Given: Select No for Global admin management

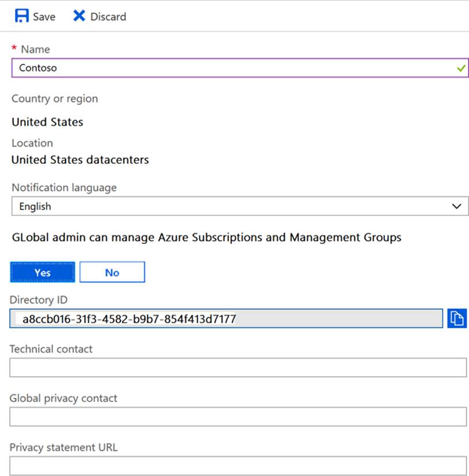Looking at the screenshot, I should coord(112,272).
